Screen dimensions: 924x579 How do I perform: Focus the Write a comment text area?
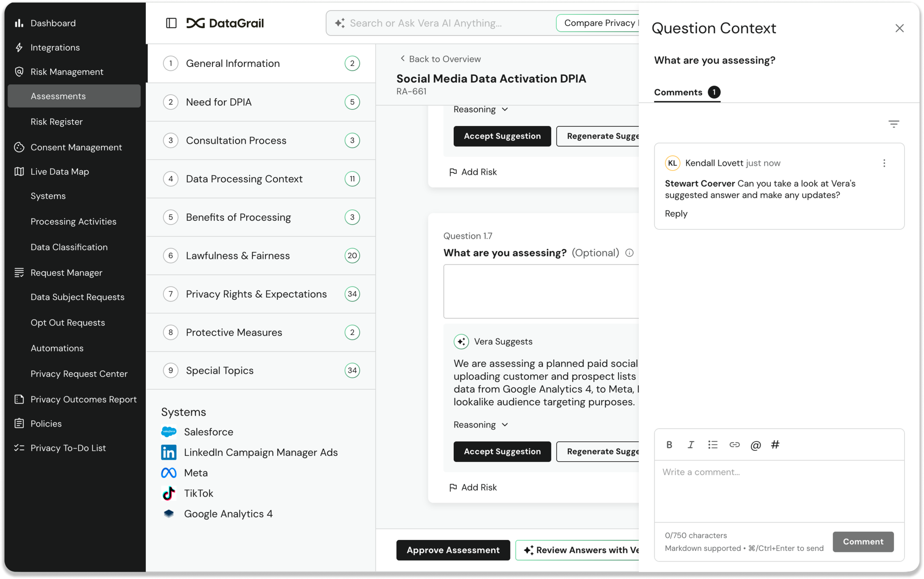[779, 491]
